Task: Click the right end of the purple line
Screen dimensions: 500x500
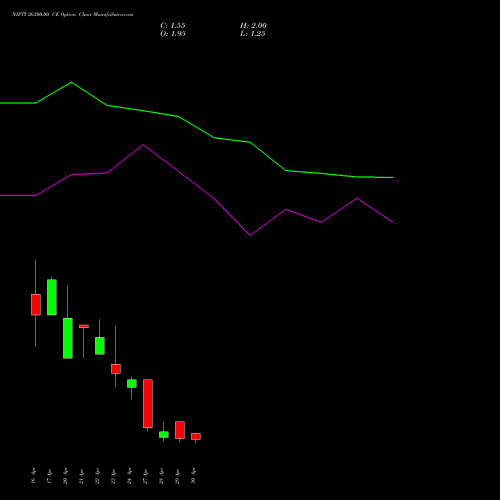Action: pyautogui.click(x=393, y=222)
